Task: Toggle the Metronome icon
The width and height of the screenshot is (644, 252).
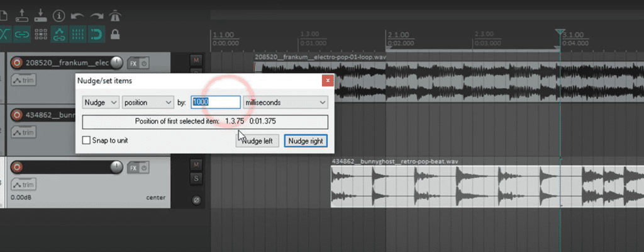Action: 114,16
